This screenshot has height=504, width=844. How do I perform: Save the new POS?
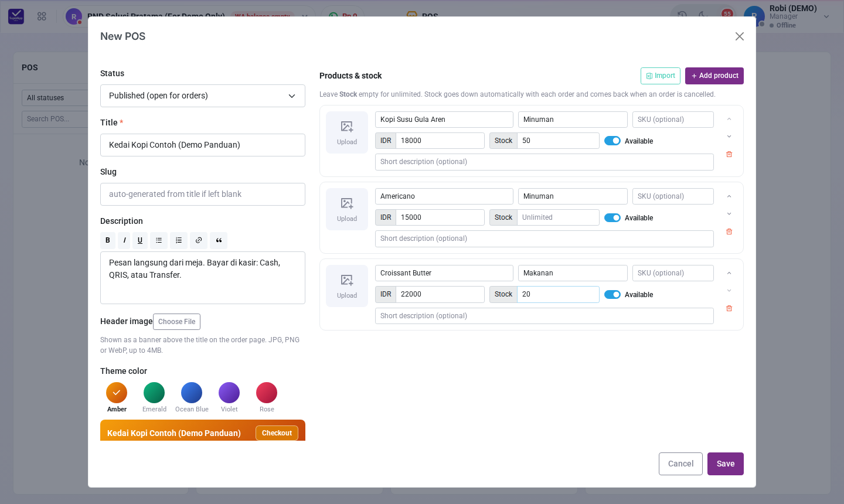coord(726,464)
